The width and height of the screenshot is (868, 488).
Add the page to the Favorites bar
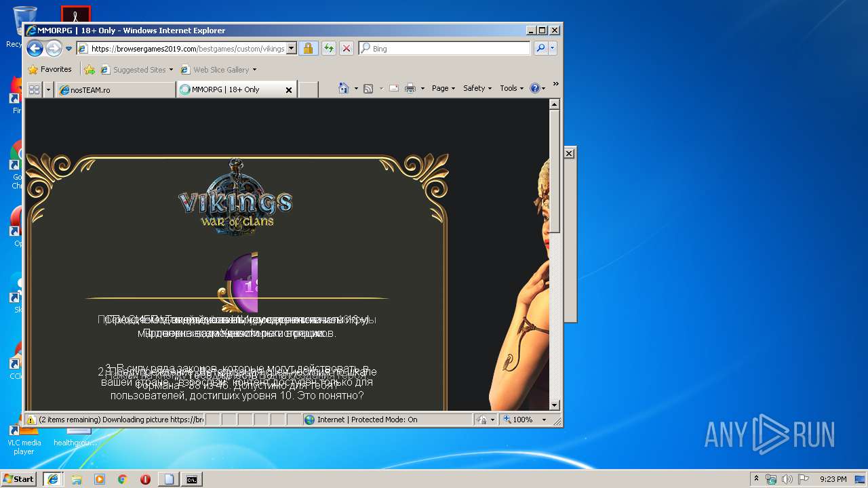(90, 69)
